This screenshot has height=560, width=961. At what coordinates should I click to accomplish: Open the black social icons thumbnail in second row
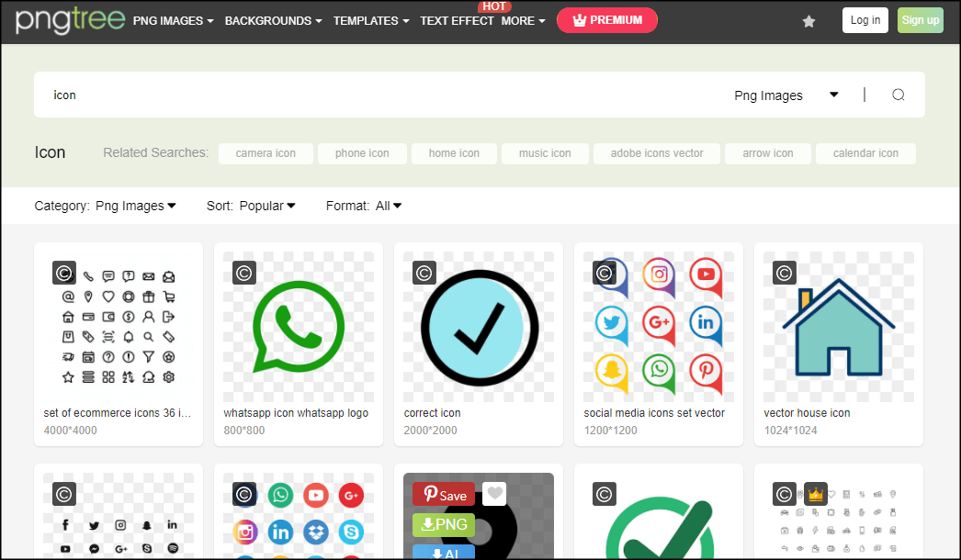click(119, 516)
